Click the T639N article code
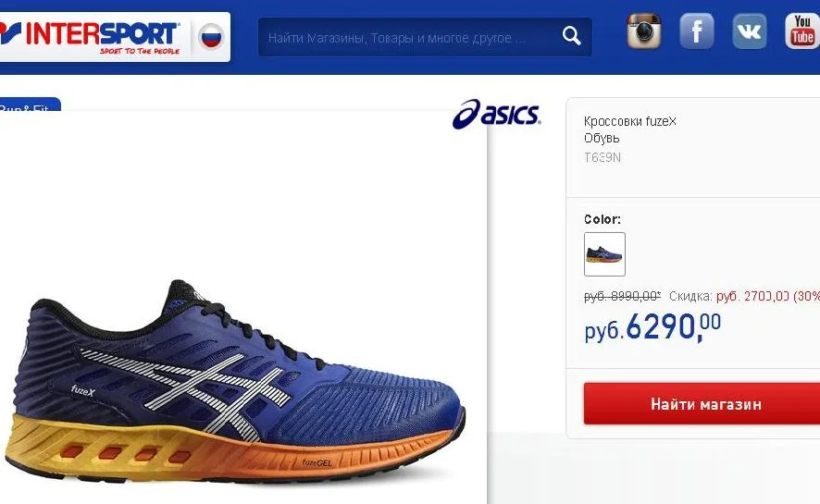Viewport: 820px width, 504px height. 602,157
